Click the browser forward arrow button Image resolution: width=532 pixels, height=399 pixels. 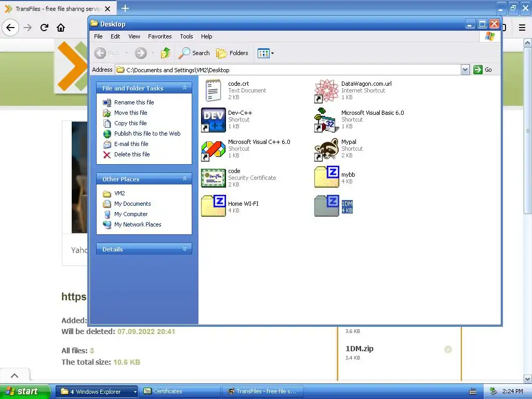[x=28, y=28]
